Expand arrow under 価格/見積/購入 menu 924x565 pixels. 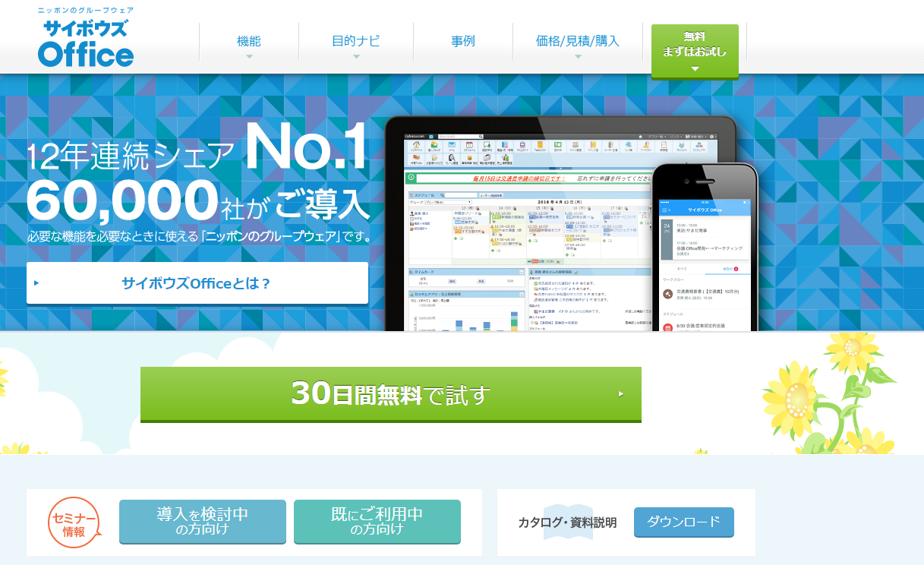(578, 57)
